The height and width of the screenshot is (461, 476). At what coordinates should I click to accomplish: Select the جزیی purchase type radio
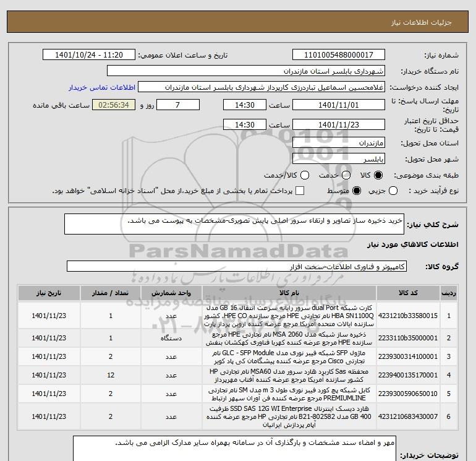(393, 191)
